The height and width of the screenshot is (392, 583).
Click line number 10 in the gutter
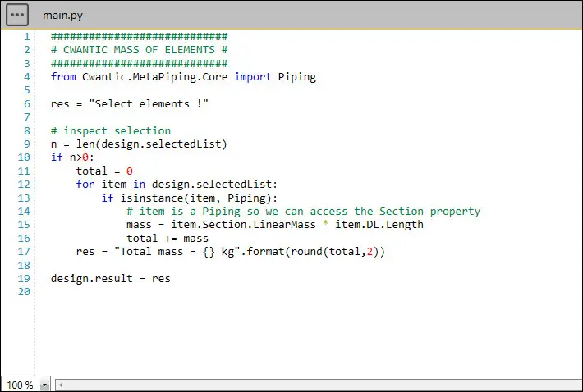click(24, 157)
